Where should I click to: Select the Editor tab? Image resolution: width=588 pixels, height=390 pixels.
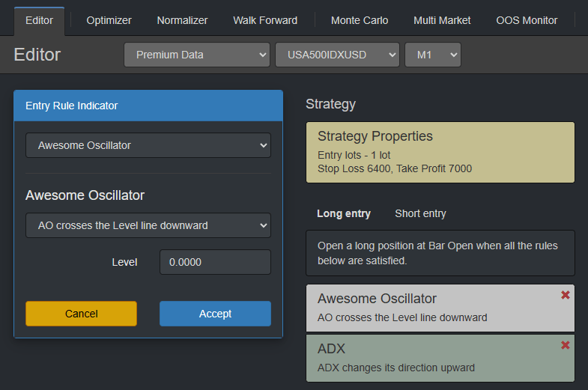click(39, 20)
